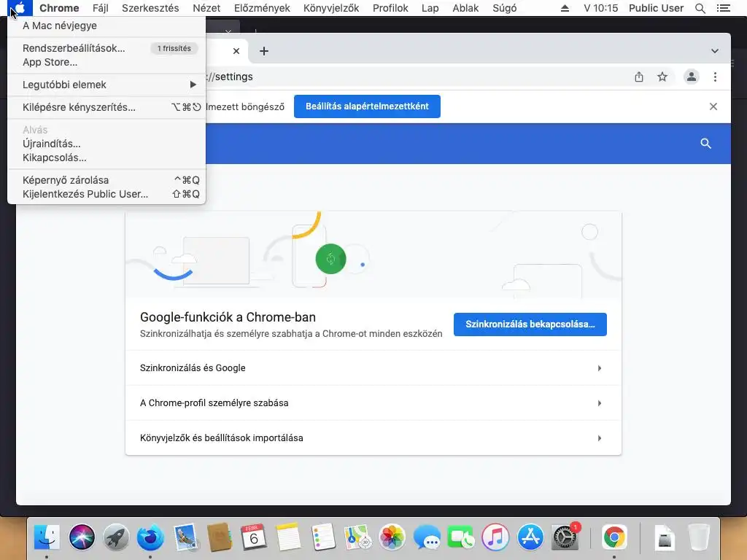Viewport: 747px width, 560px height.
Task: Open Spotlight search in menu bar
Action: coord(700,8)
